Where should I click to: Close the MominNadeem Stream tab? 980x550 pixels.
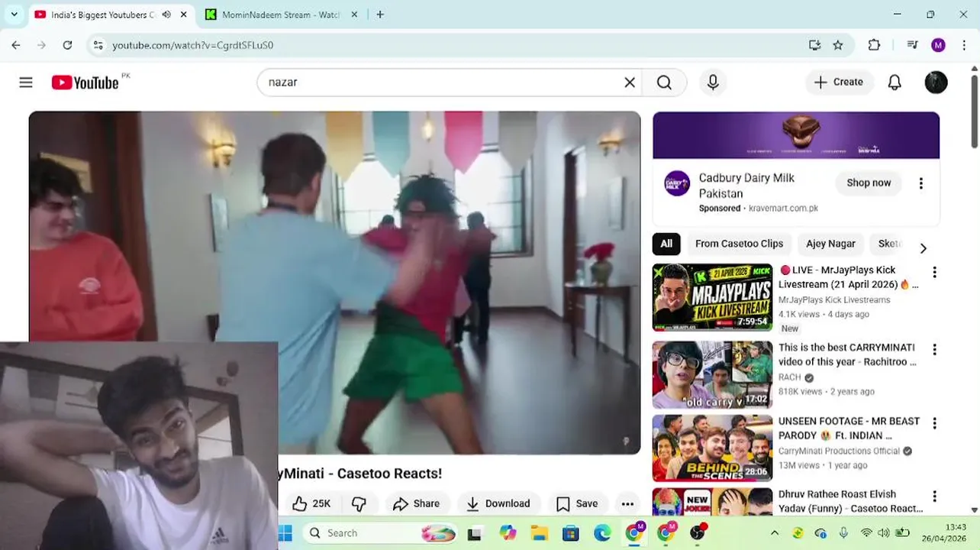click(354, 15)
